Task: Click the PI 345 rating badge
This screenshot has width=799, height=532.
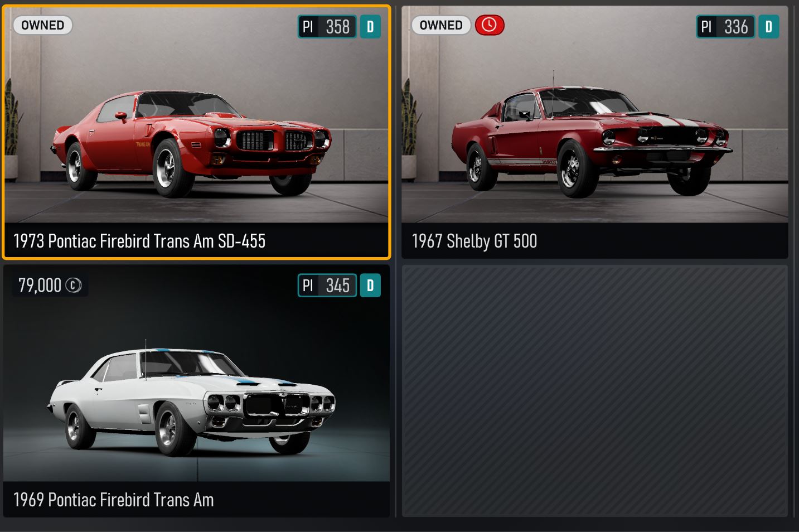Action: point(327,286)
